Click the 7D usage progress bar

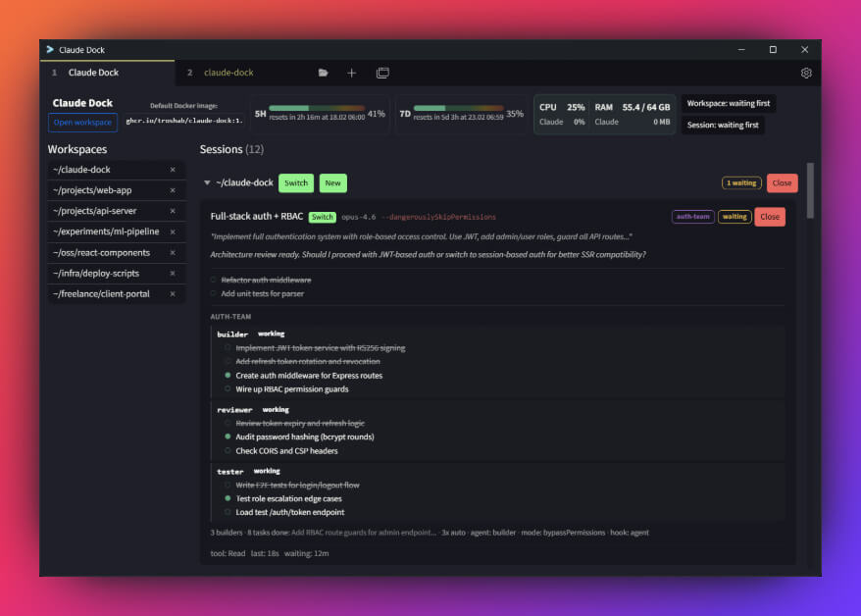coord(458,108)
